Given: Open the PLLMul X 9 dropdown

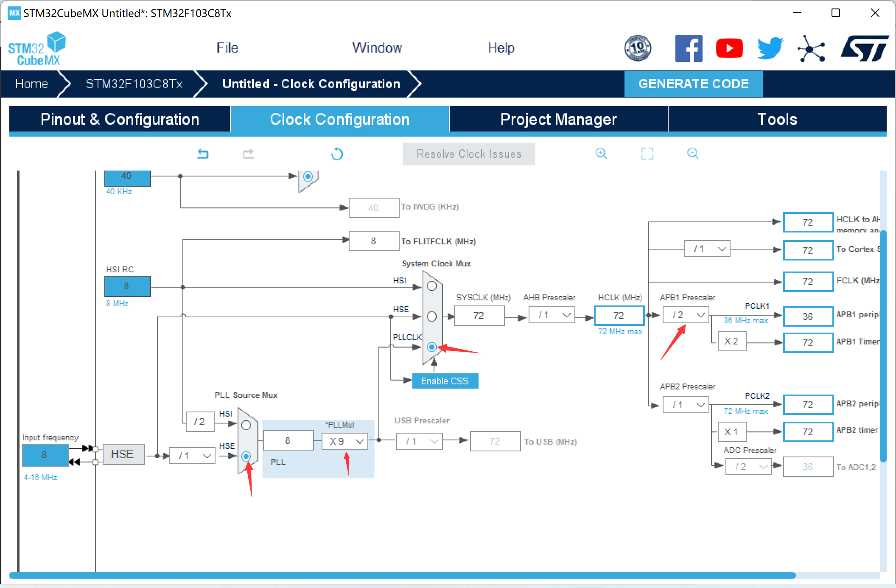Looking at the screenshot, I should tap(345, 441).
